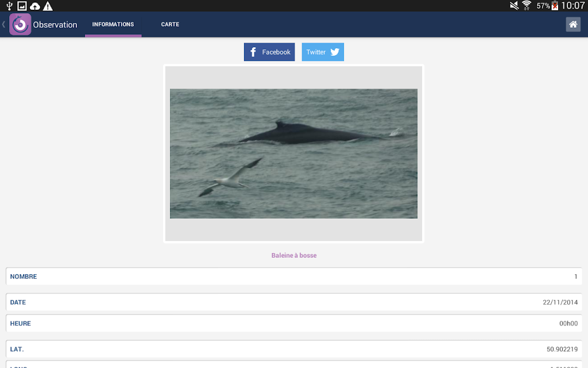This screenshot has width=588, height=368.
Task: Tap the USB status icon
Action: coord(9,6)
